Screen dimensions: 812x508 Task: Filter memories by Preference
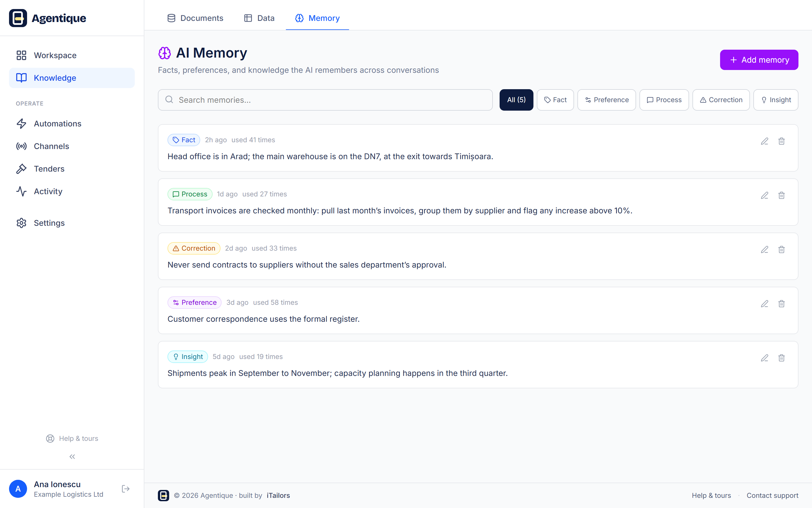607,100
